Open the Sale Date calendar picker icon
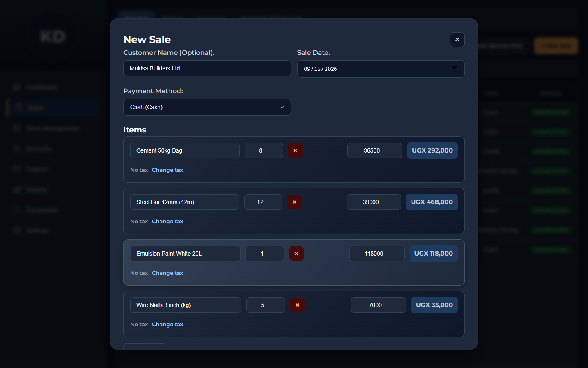588x368 pixels. 454,69
